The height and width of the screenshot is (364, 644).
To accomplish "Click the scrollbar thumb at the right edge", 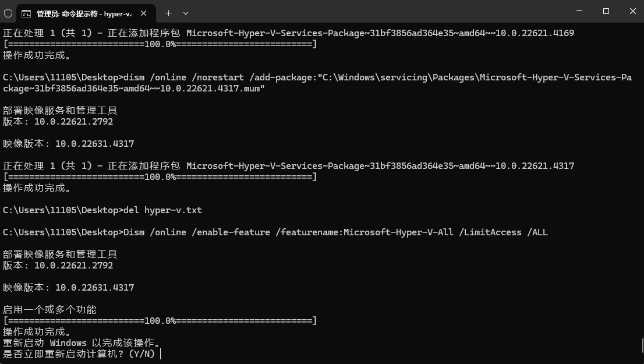I will click(x=642, y=345).
